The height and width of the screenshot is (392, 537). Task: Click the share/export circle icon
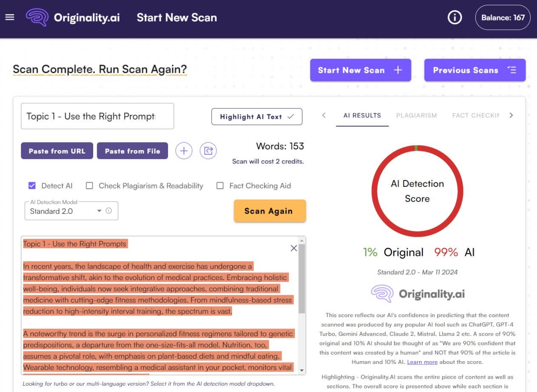click(208, 151)
